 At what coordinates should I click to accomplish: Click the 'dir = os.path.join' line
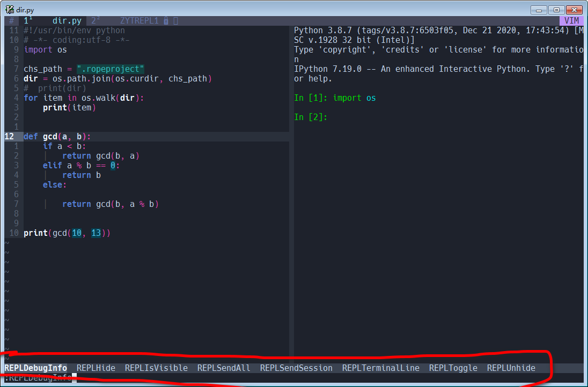point(117,79)
